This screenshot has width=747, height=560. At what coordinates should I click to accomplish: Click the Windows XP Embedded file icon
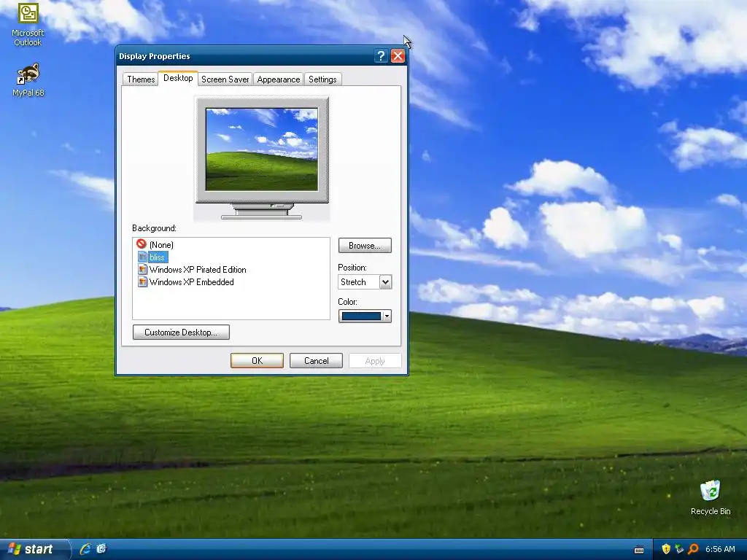[x=142, y=282]
